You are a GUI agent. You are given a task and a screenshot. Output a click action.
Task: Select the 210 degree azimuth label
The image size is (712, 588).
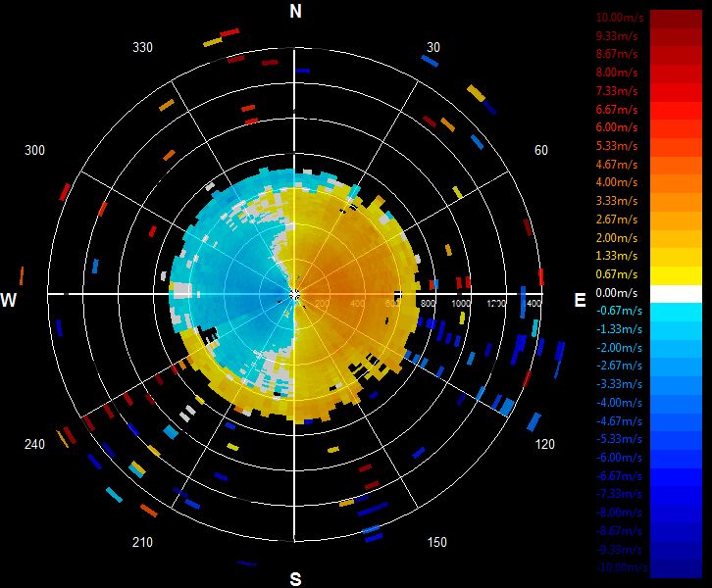click(142, 542)
